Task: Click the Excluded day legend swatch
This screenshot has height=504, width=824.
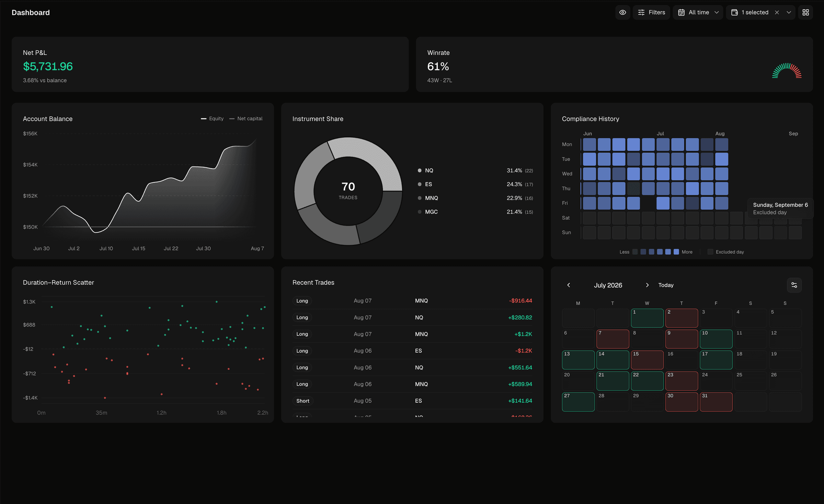Action: 710,252
